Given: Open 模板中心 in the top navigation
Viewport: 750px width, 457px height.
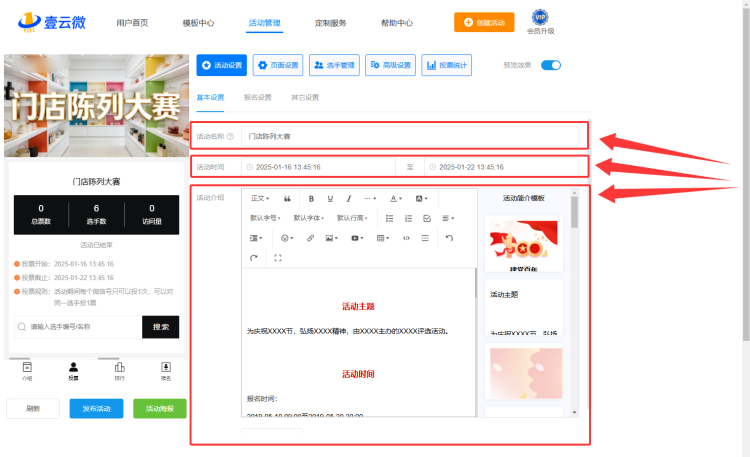Looking at the screenshot, I should (199, 22).
